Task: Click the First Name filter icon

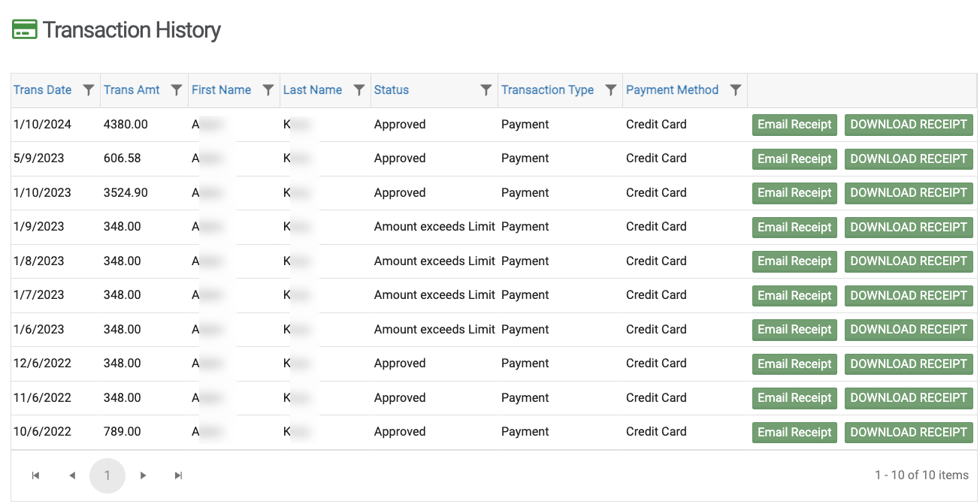Action: coord(268,90)
